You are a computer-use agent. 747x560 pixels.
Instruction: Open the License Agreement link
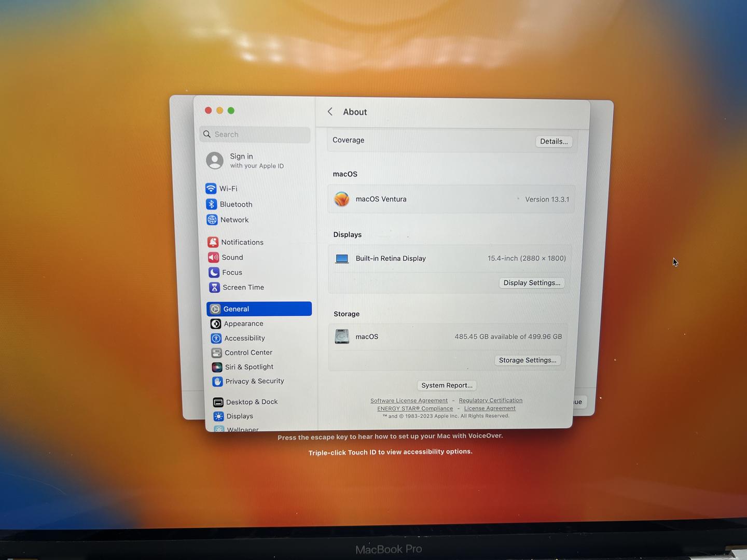(x=490, y=408)
